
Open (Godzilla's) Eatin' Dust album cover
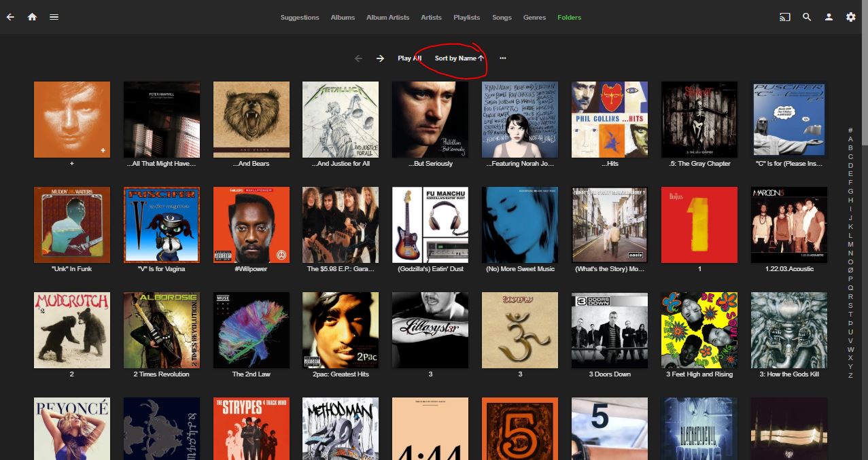coord(430,225)
